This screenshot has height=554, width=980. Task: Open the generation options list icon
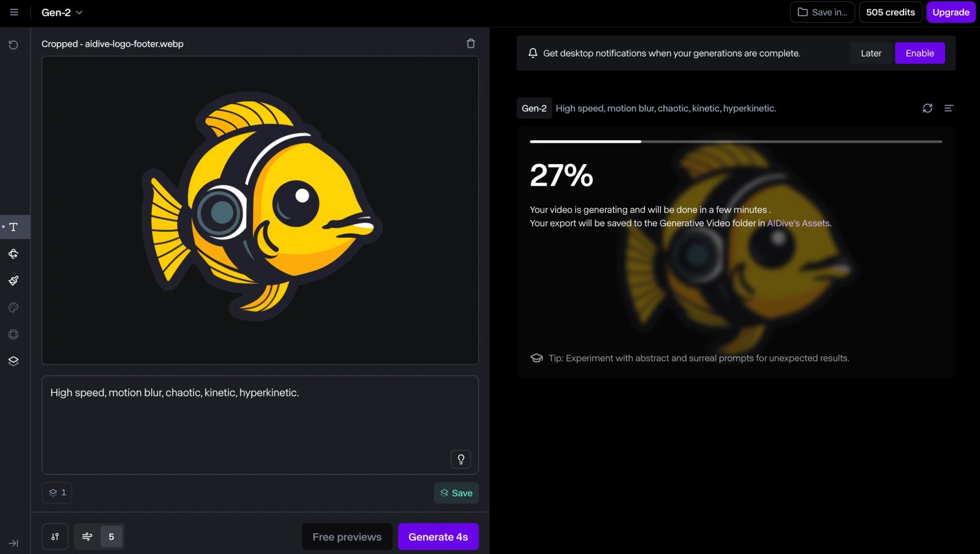point(949,108)
